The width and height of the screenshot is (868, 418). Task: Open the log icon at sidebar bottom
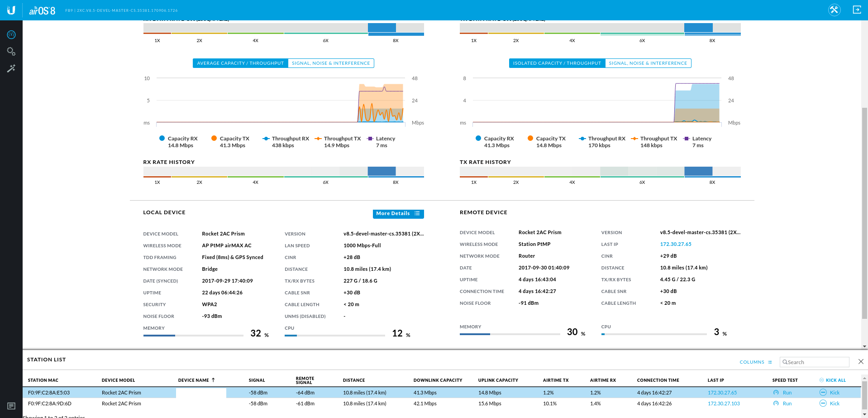coord(11,406)
